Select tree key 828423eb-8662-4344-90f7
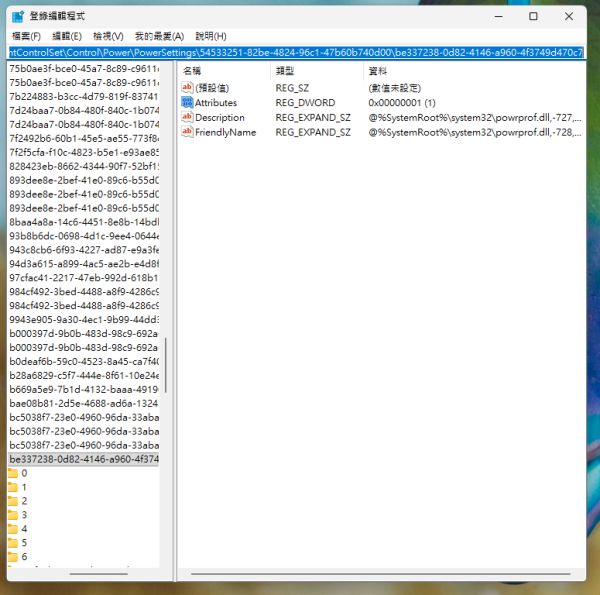 coord(84,166)
